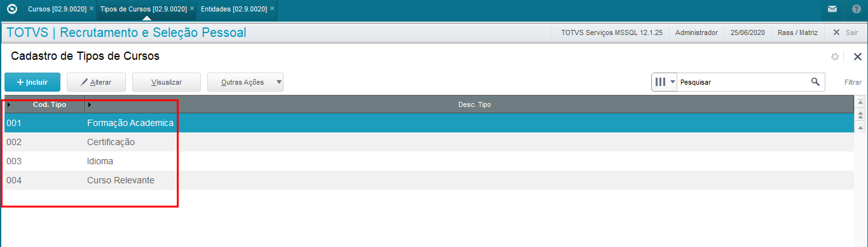Switch to the Entidades tab

pos(234,9)
